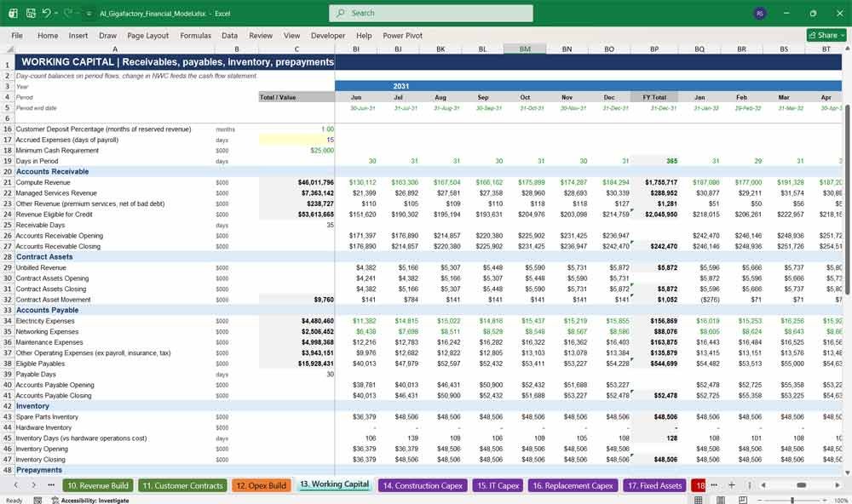This screenshot has width=852, height=504.
Task: Click the zoom slider handle
Action: tap(792, 500)
